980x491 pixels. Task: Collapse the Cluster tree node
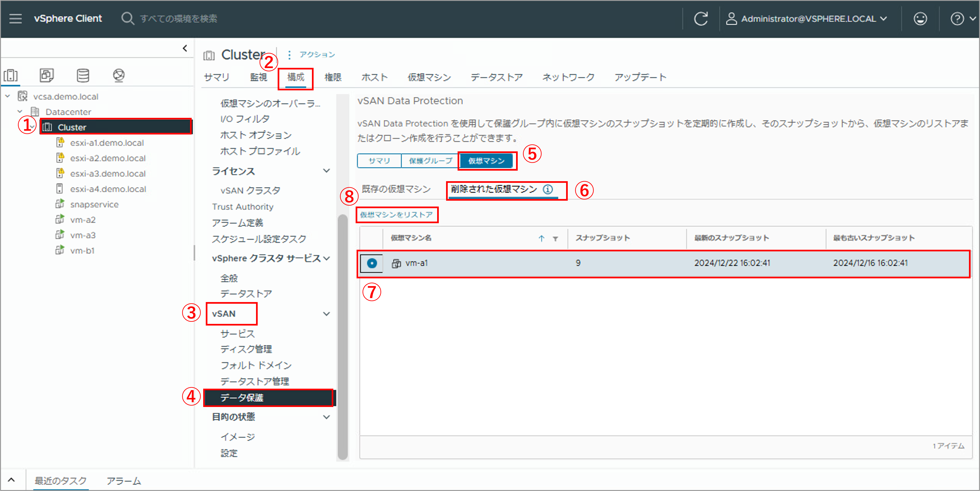33,127
